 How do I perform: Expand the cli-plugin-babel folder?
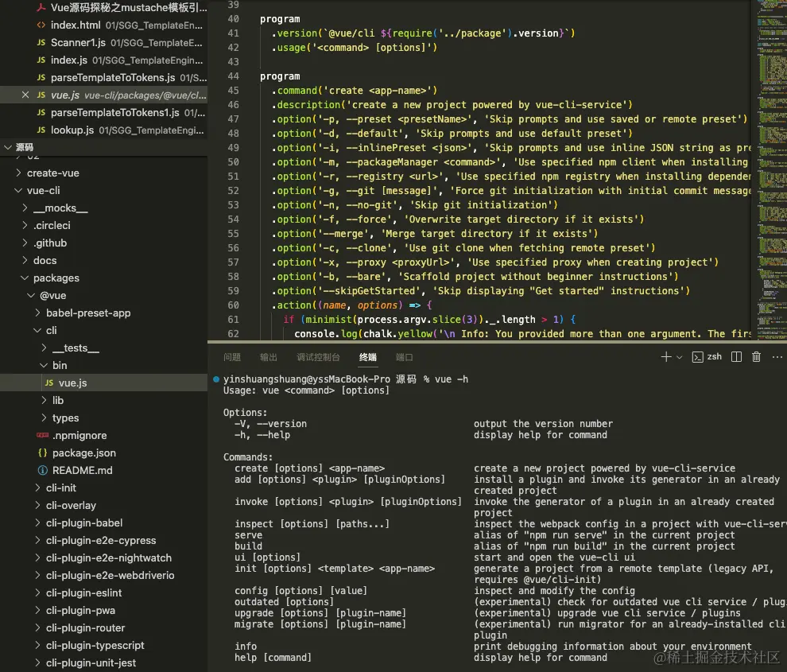[103, 522]
